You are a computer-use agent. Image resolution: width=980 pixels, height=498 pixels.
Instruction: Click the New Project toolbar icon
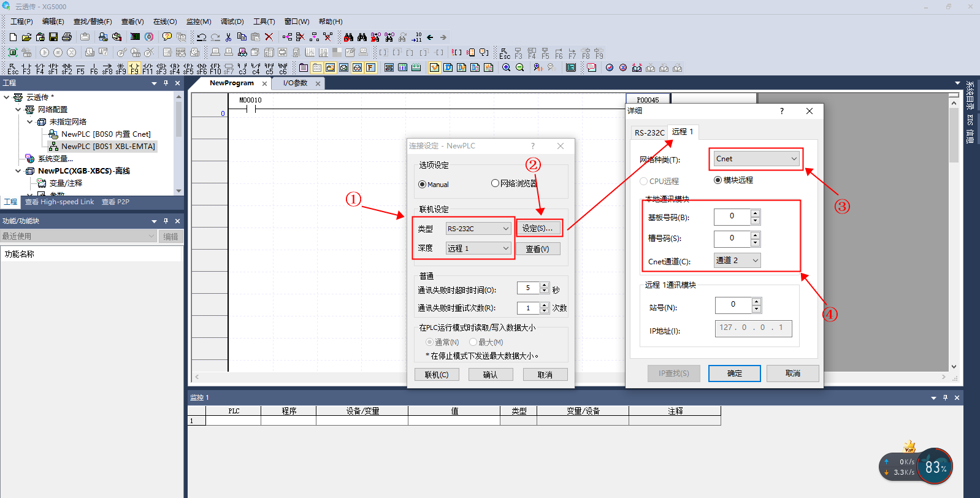tap(13, 37)
